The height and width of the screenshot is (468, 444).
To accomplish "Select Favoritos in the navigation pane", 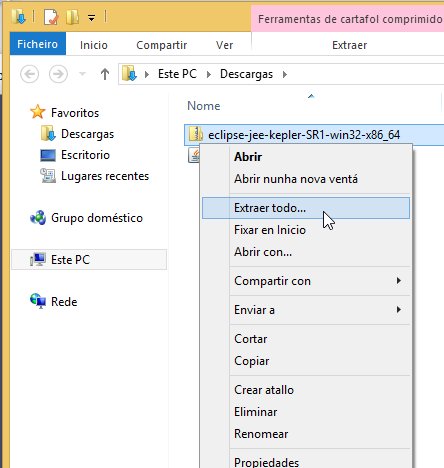I will coord(75,113).
